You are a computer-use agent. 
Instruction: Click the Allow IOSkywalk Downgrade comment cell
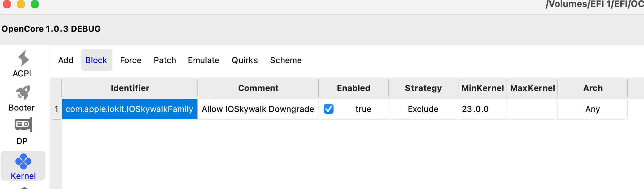258,109
